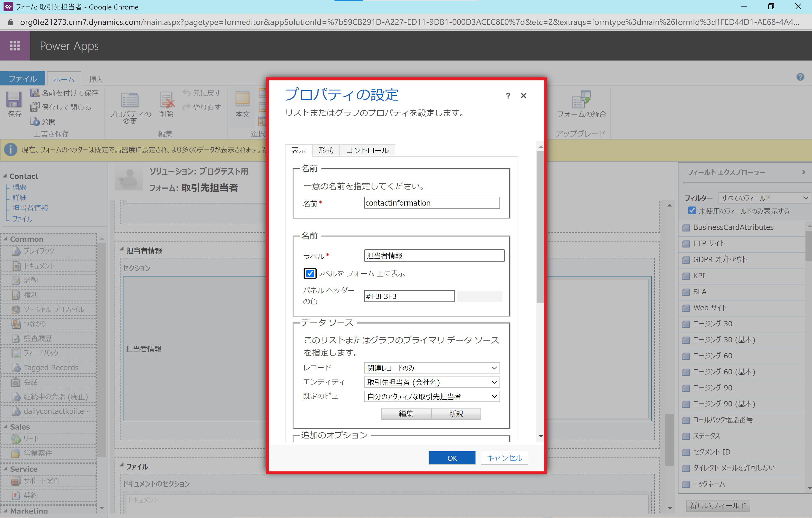Viewport: 812px width, 518px height.
Task: Switch to the コントロール tab
Action: pos(367,150)
